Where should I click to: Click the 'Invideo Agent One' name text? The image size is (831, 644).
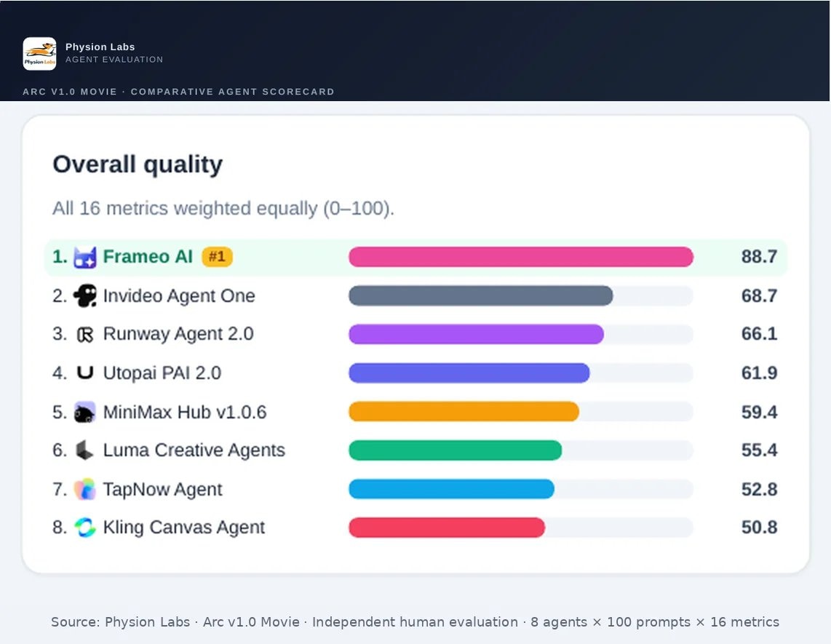coord(179,295)
